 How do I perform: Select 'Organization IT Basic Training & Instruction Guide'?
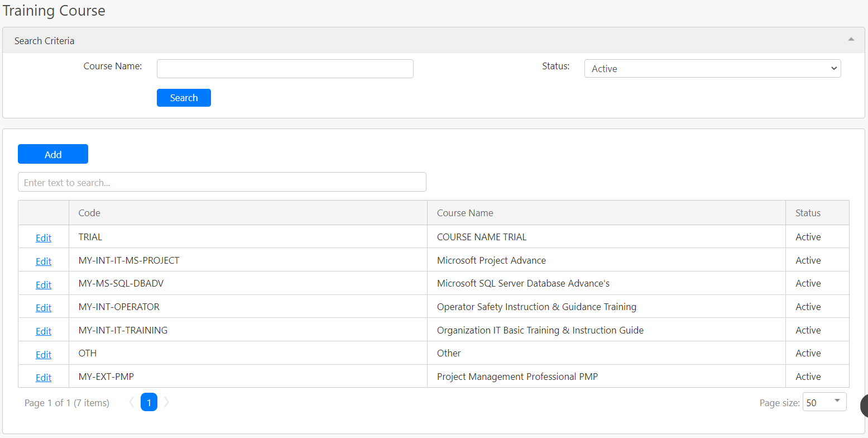(606, 330)
